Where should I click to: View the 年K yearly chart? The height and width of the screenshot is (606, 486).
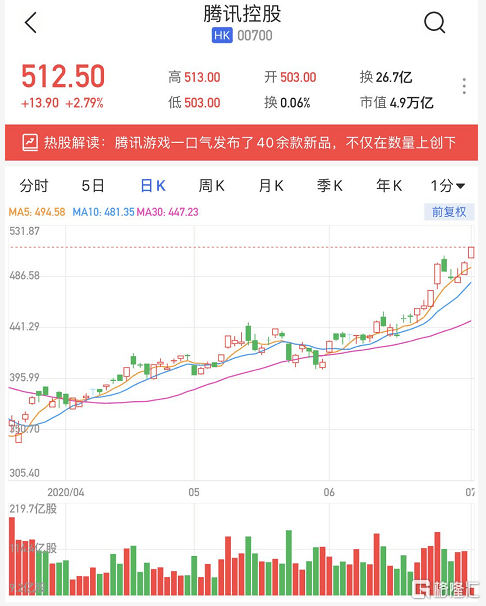pyautogui.click(x=389, y=186)
